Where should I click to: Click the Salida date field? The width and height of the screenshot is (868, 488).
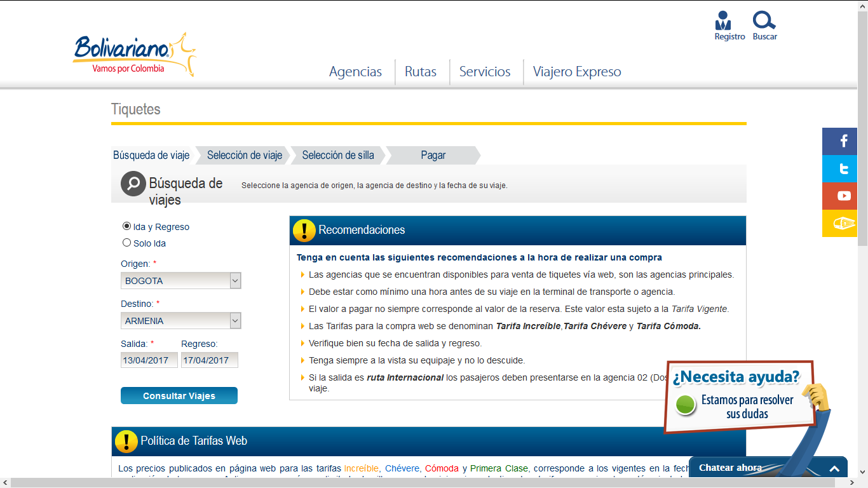(x=149, y=360)
